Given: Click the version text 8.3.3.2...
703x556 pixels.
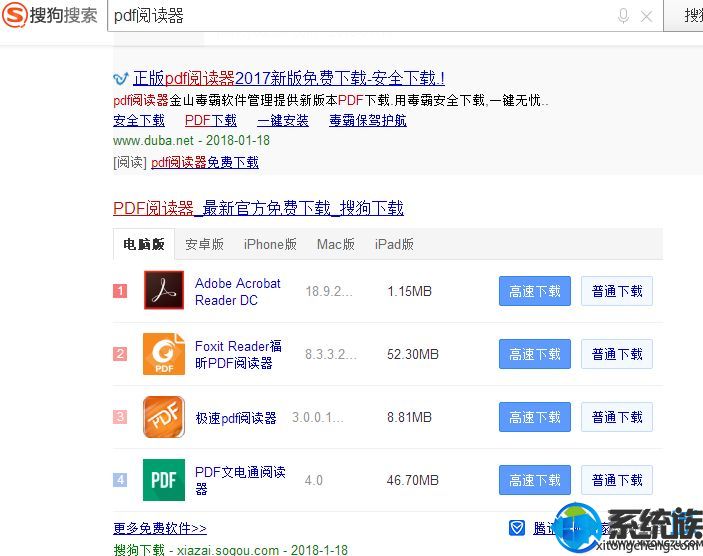Looking at the screenshot, I should click(x=330, y=354).
